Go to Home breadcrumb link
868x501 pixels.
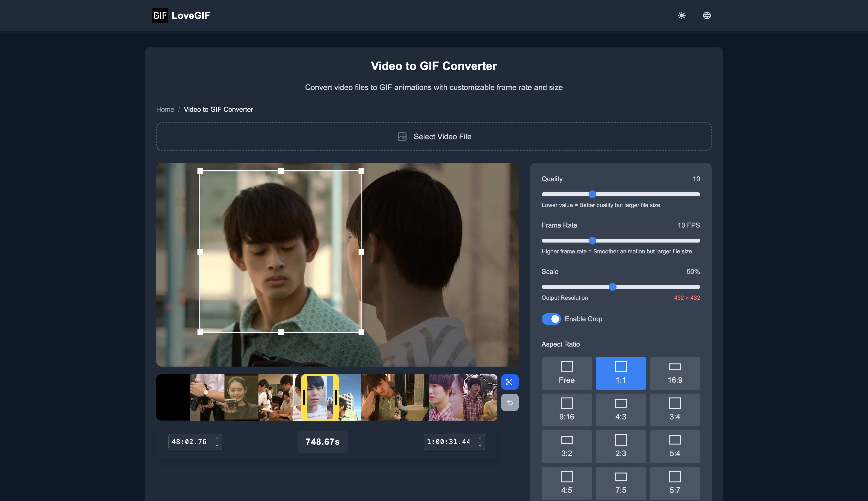[x=165, y=109]
